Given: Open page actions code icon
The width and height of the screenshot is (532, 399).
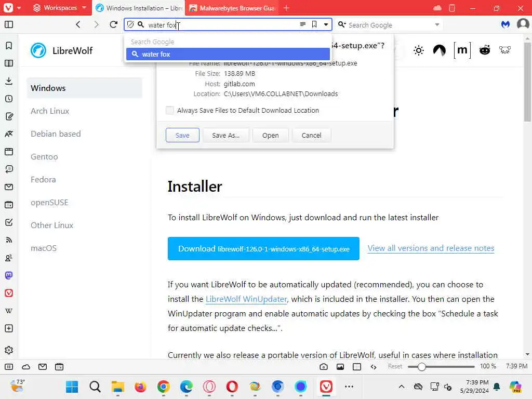Looking at the screenshot, I should pyautogui.click(x=374, y=367).
